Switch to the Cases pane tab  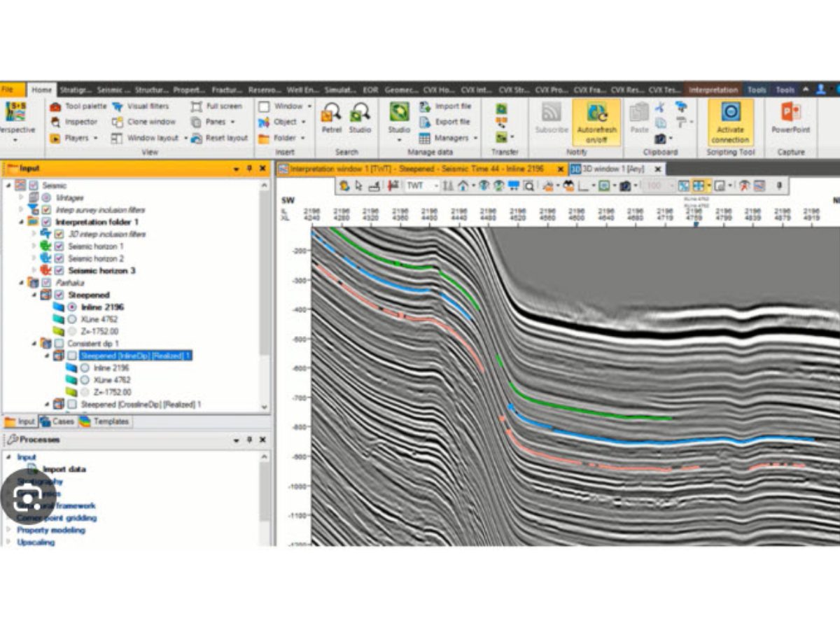(57, 421)
